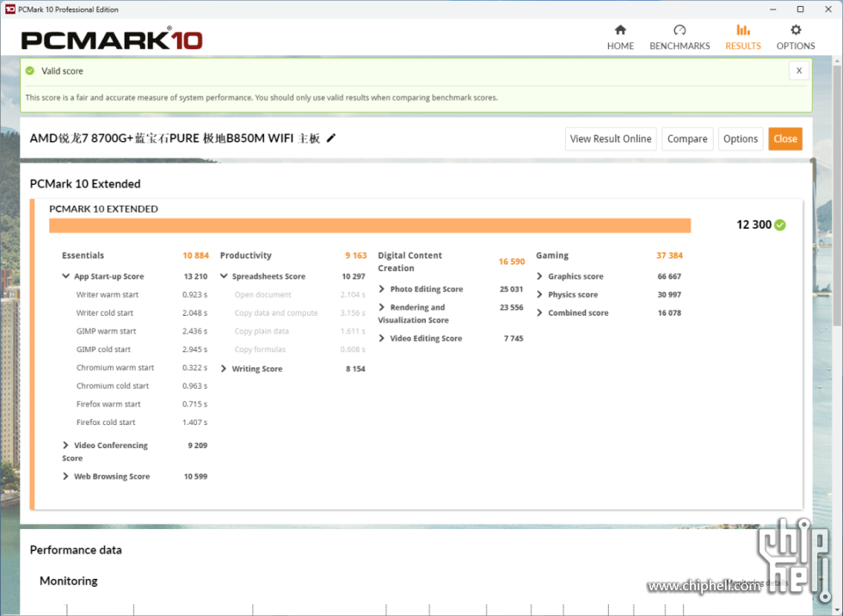Collapse the Spreadsheets Score section

tap(224, 276)
